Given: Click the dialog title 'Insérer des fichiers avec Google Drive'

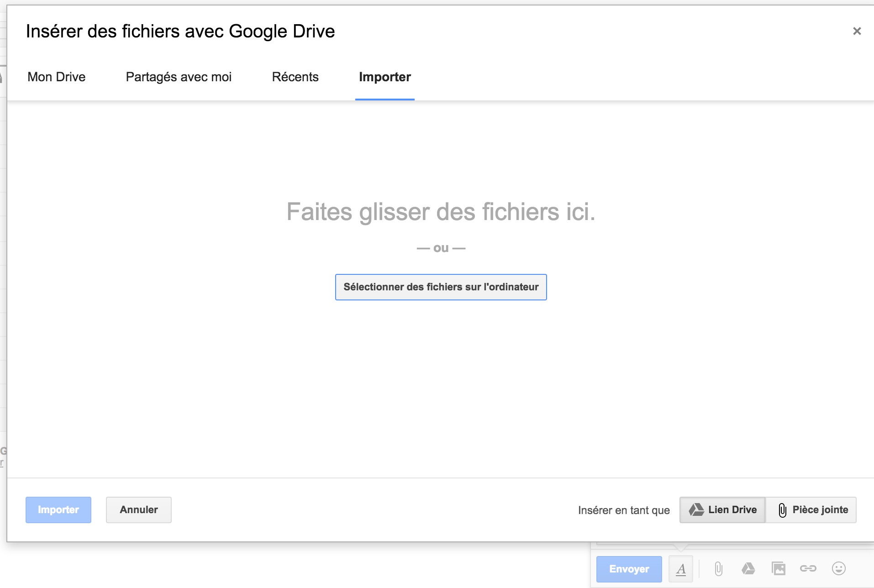Looking at the screenshot, I should [x=180, y=31].
